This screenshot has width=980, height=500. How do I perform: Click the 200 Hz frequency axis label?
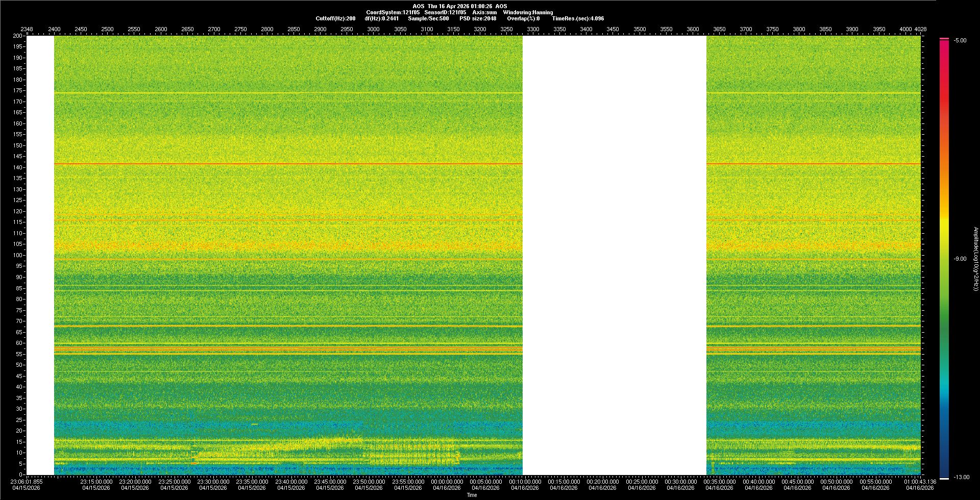[x=18, y=36]
